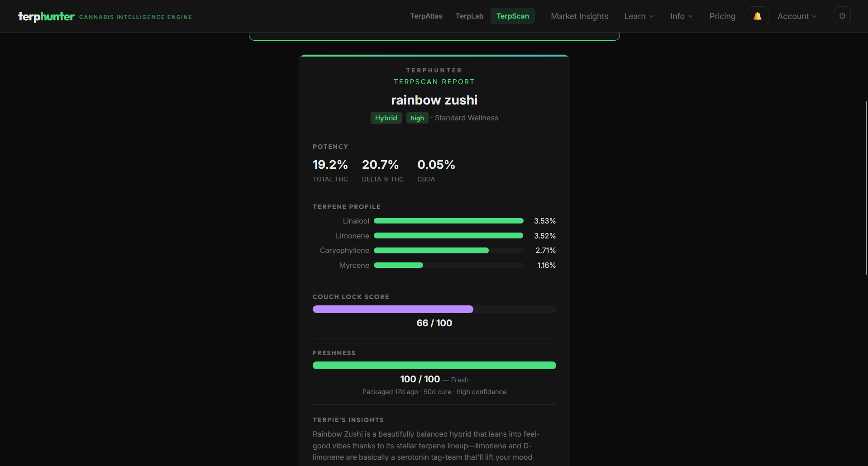Click the settings gear icon
Viewport: 868px width, 466px height.
[x=842, y=16]
